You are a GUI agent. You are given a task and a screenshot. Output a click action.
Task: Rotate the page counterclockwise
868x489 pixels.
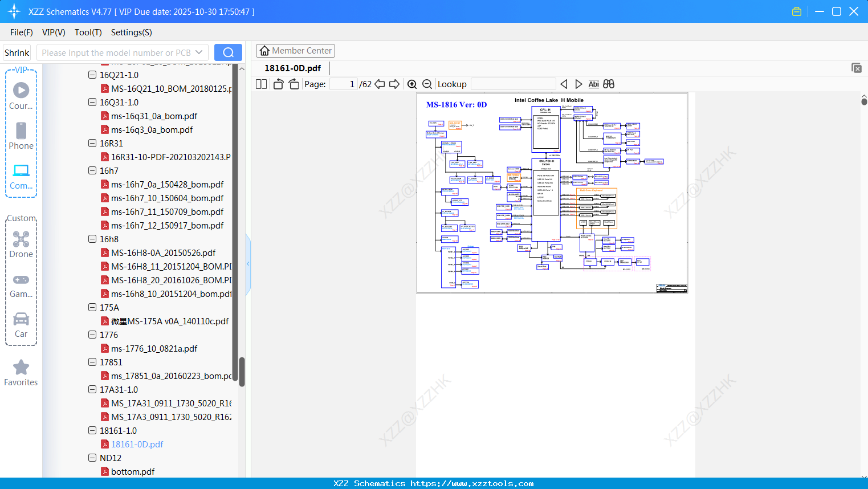pos(279,84)
